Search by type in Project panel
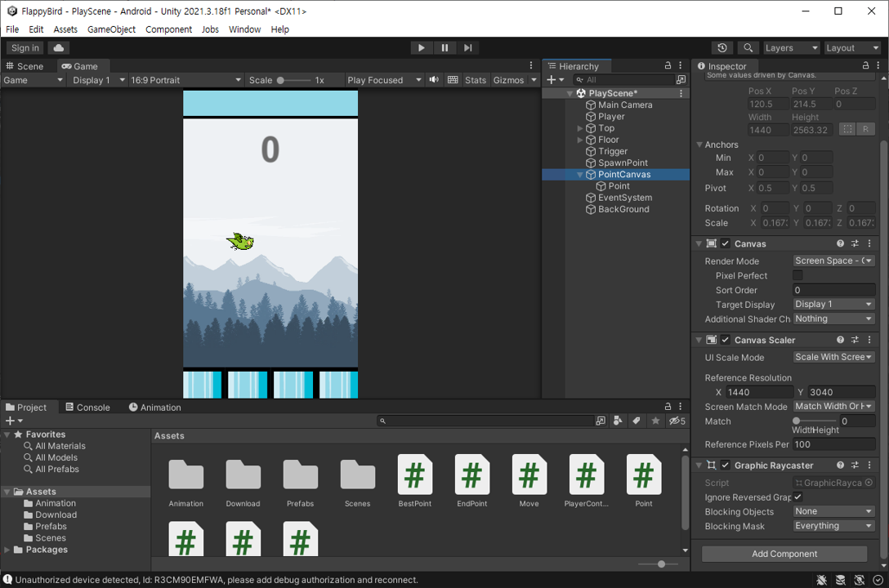Screen dimensions: 889x588 click(618, 421)
